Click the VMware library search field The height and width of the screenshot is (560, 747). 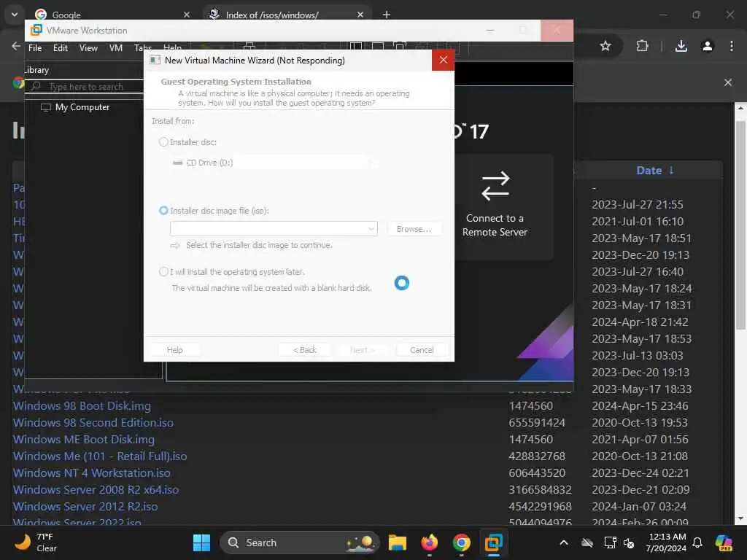[86, 87]
